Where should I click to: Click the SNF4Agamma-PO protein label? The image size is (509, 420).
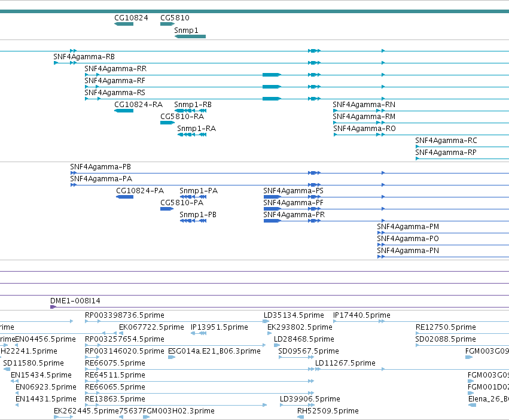click(x=408, y=239)
